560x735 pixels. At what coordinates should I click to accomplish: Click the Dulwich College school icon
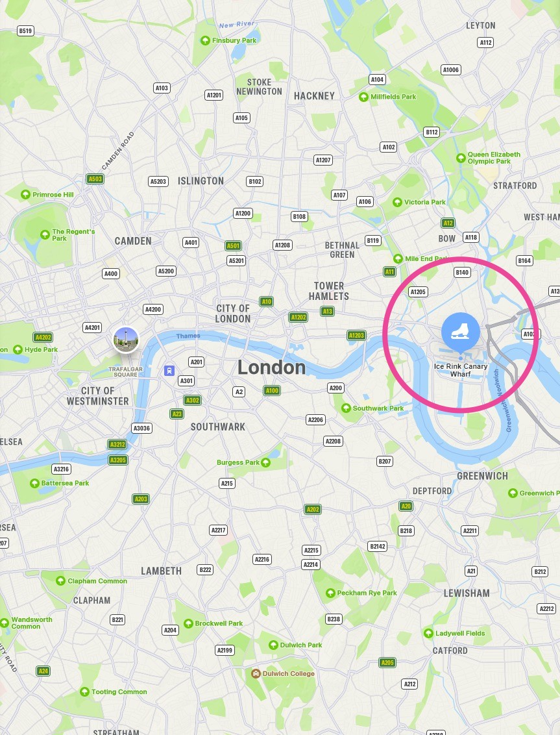pyautogui.click(x=256, y=673)
